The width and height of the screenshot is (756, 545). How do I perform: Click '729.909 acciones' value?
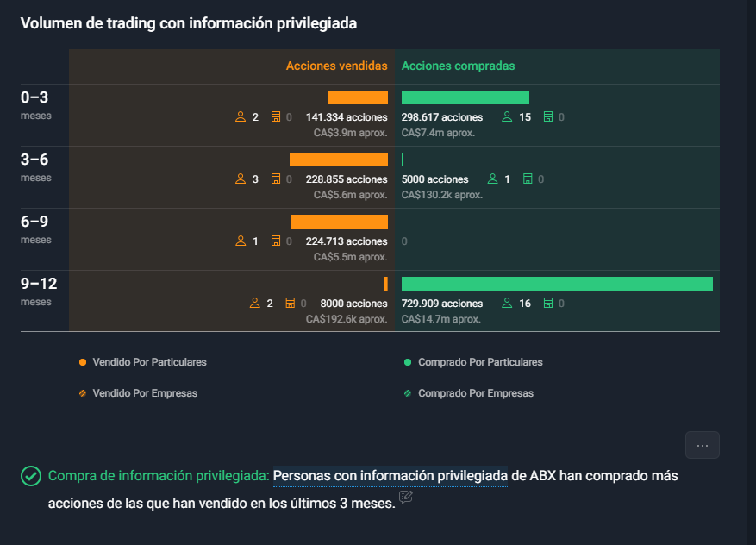pyautogui.click(x=442, y=304)
